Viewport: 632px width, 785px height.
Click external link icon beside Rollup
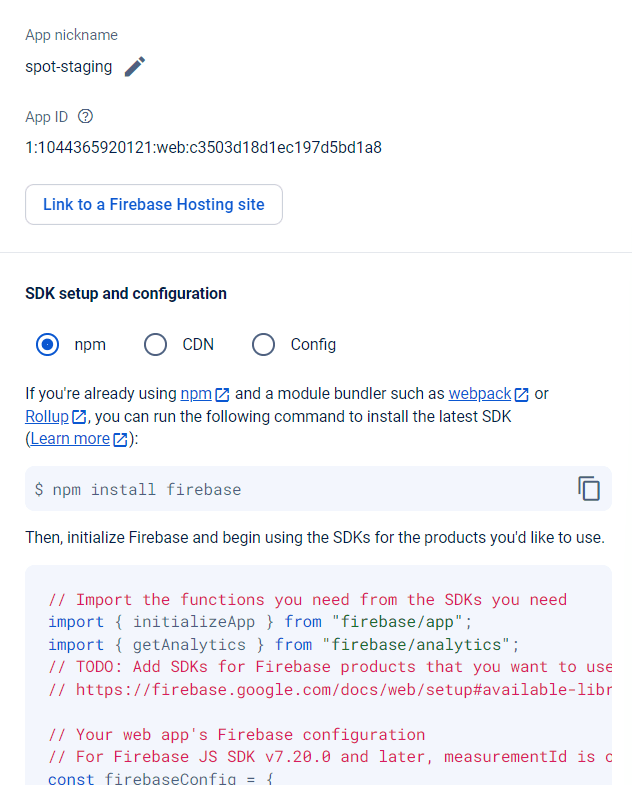[79, 417]
